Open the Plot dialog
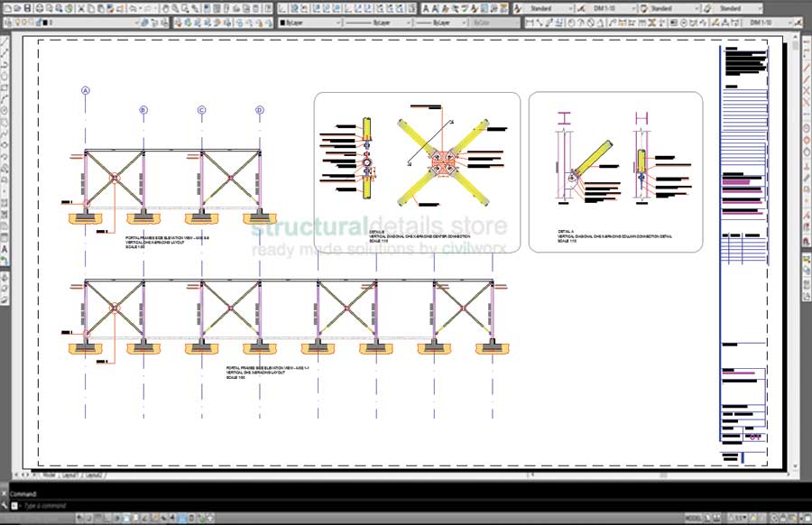The width and height of the screenshot is (812, 525). (39, 6)
